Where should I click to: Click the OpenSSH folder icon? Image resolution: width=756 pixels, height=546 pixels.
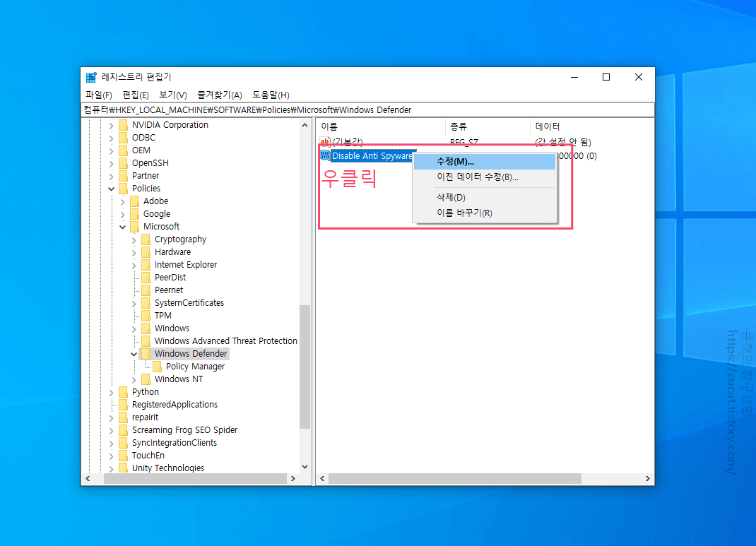122,162
